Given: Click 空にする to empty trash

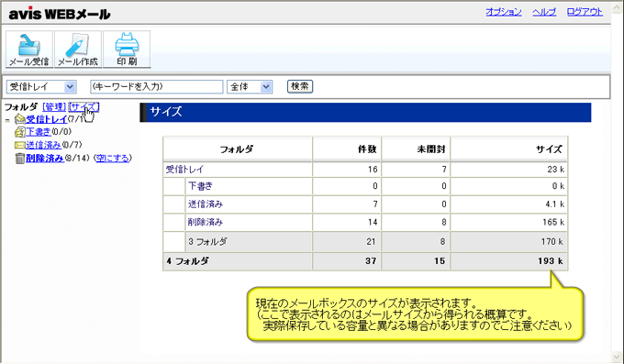Looking at the screenshot, I should tap(113, 158).
